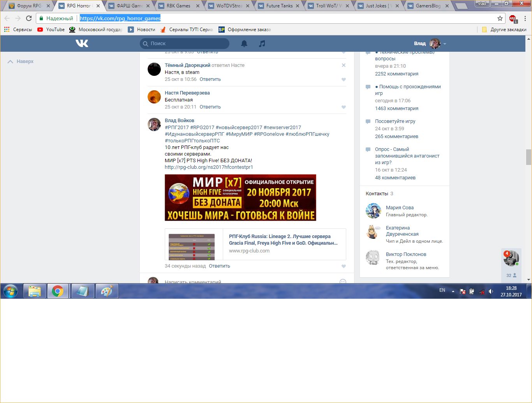Open Оформление заказа bookmark

pyautogui.click(x=245, y=30)
